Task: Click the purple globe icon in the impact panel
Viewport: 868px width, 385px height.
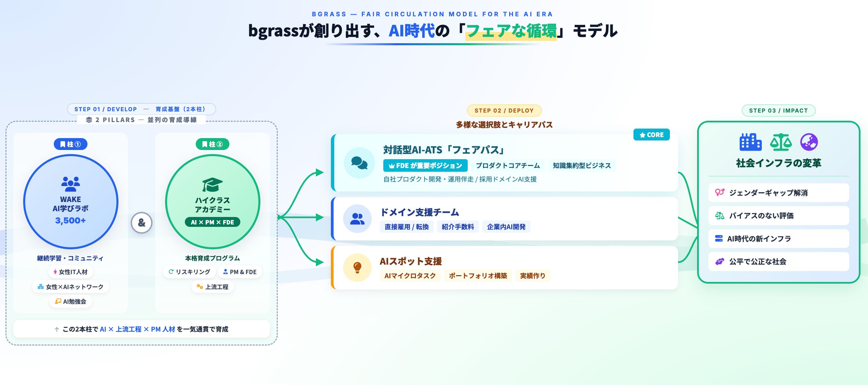Action: [x=809, y=142]
